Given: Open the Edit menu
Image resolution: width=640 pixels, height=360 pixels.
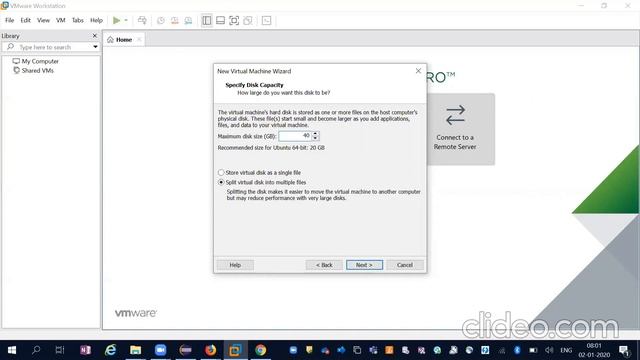Looking at the screenshot, I should [x=25, y=20].
